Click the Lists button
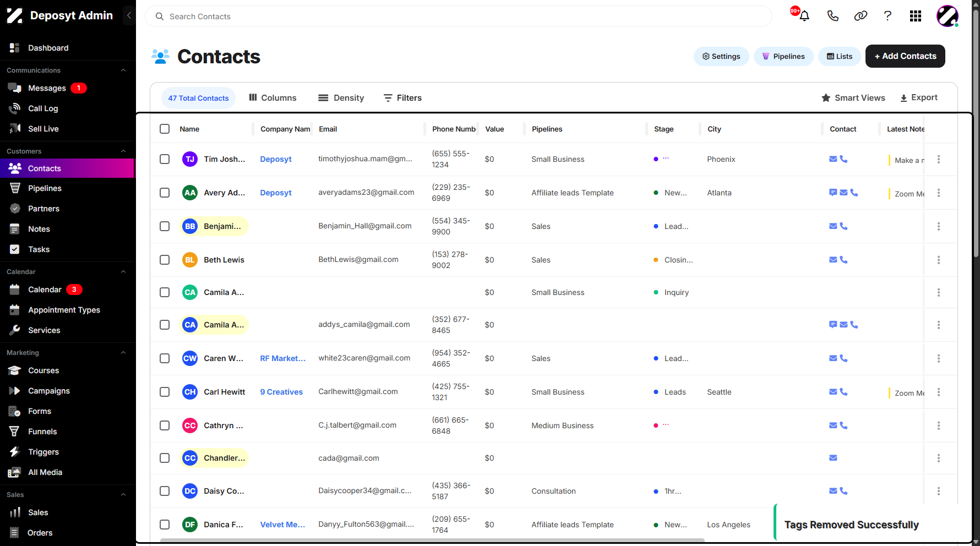 (x=840, y=56)
